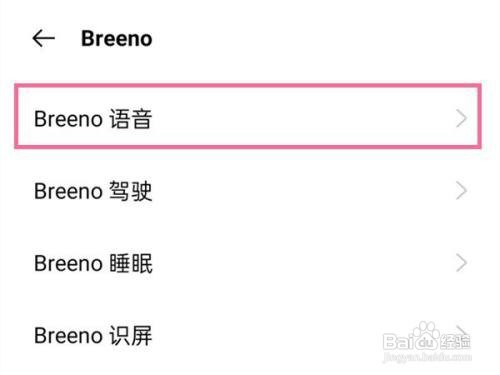Tap the 驾驶 text label
This screenshot has width=500, height=375.
point(131,191)
